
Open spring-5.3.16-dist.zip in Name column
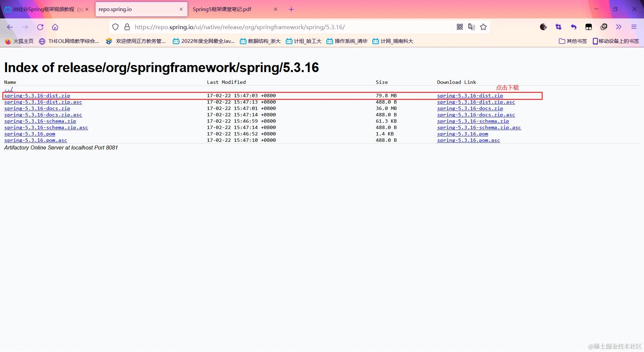tap(37, 96)
